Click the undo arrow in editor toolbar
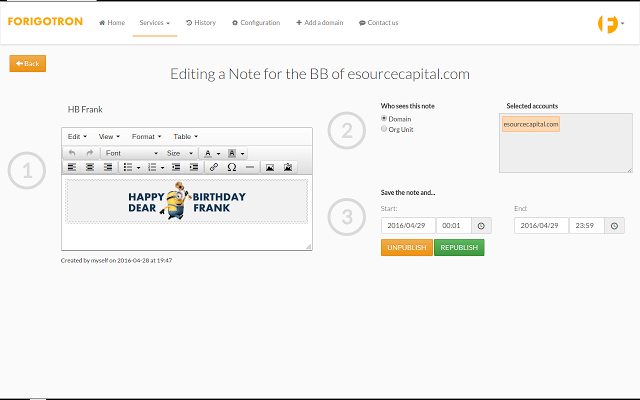 pyautogui.click(x=72, y=153)
